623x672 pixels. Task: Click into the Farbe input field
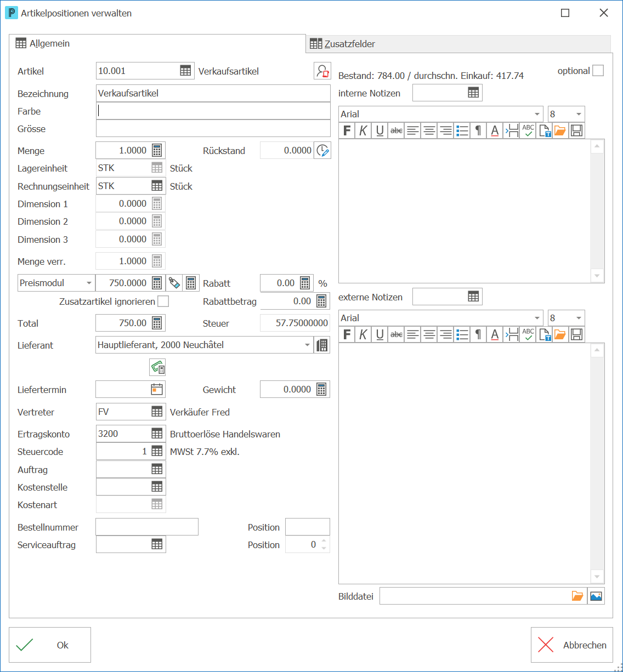[x=213, y=111]
